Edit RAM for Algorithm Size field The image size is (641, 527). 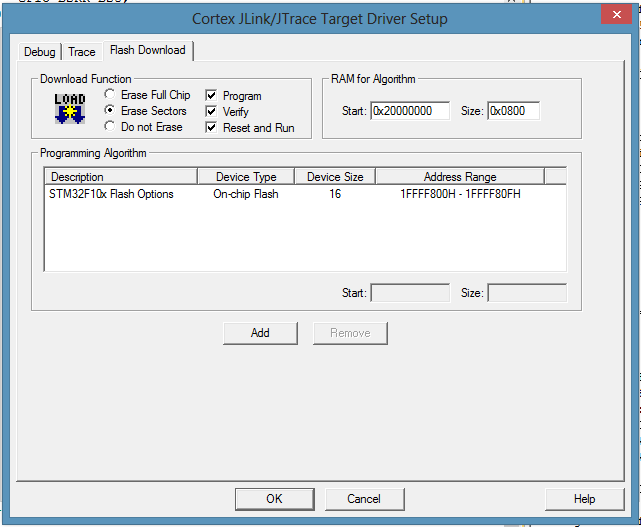pyautogui.click(x=513, y=111)
